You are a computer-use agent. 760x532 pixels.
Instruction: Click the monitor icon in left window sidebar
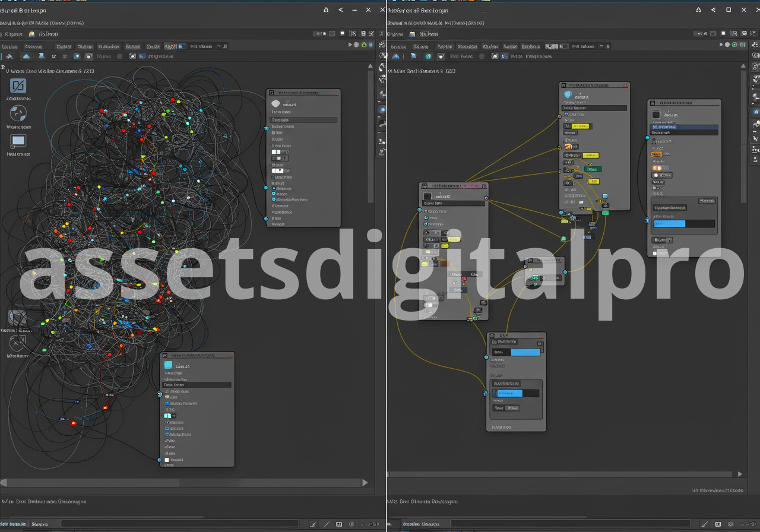18,141
